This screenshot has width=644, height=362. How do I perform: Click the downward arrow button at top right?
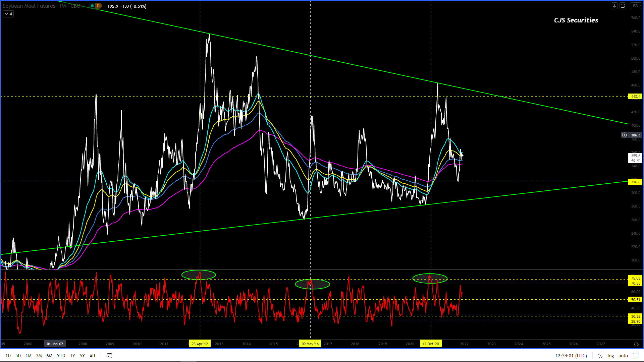(614, 6)
